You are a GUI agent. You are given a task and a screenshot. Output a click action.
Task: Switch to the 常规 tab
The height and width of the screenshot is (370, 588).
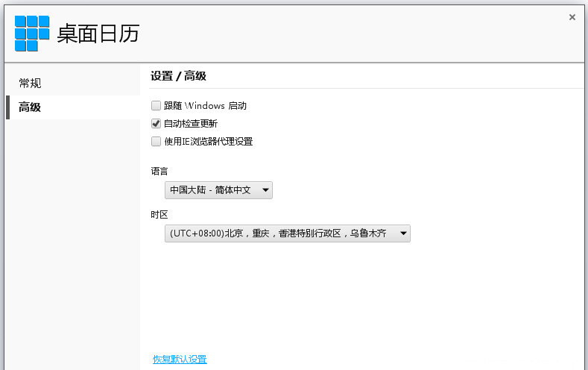point(31,84)
